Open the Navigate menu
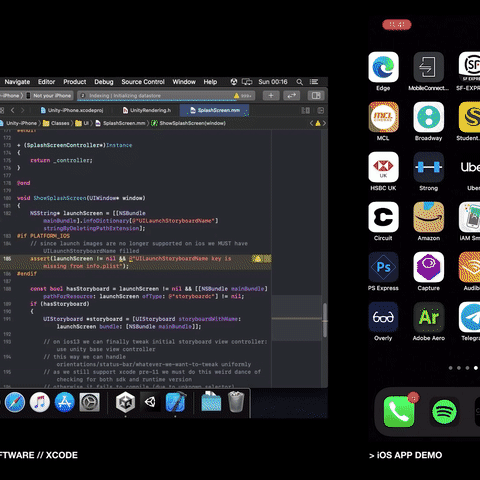480x480 pixels. coord(17,82)
